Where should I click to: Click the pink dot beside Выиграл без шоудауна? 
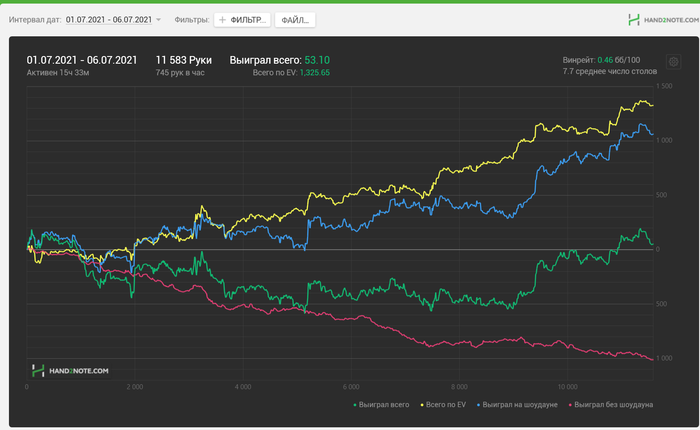coord(570,405)
